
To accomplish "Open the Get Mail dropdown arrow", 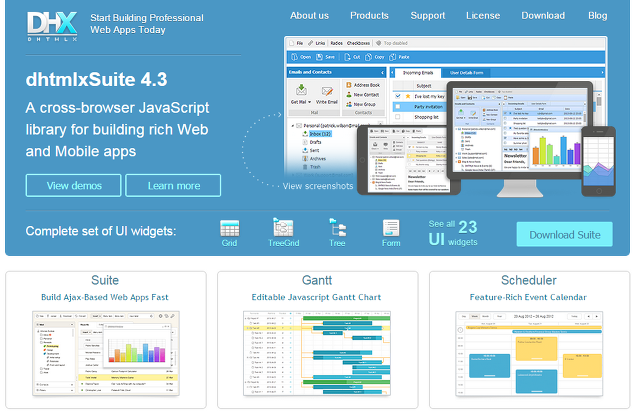I will point(309,102).
